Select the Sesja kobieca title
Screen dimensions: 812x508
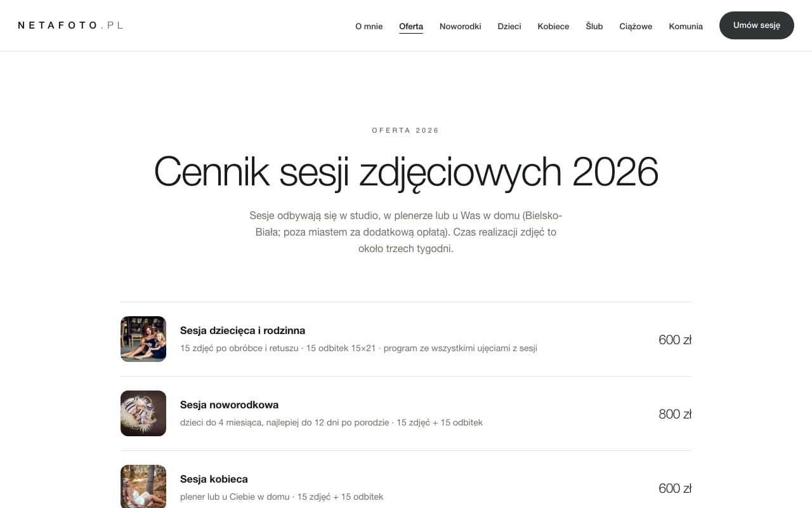(214, 479)
